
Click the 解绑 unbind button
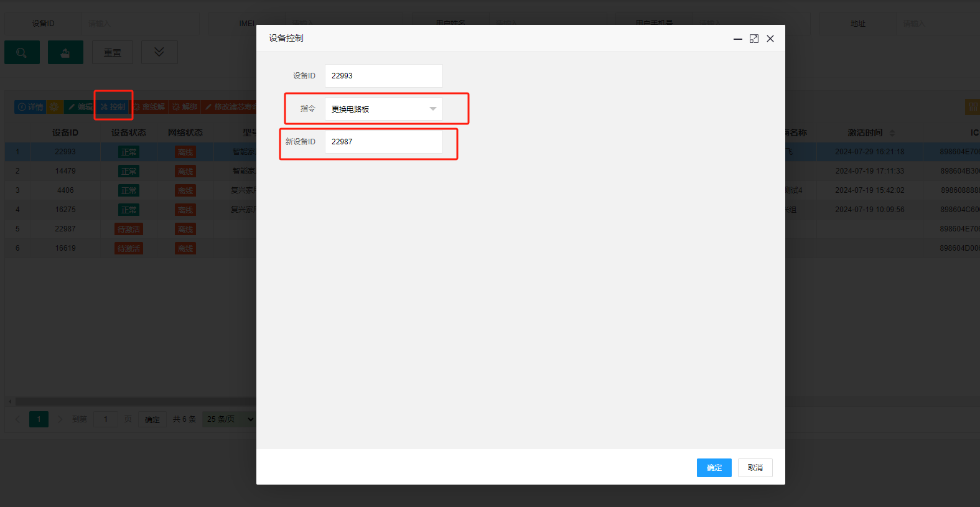[x=185, y=107]
